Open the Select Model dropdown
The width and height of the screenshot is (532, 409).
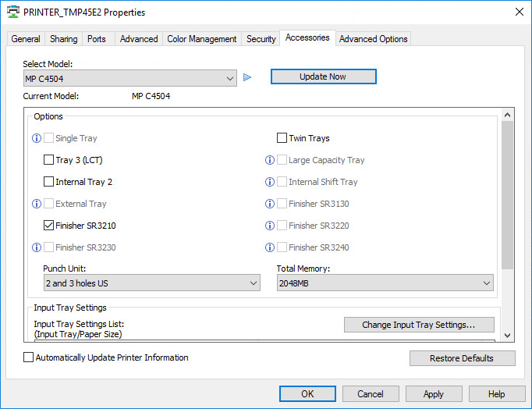tap(129, 78)
